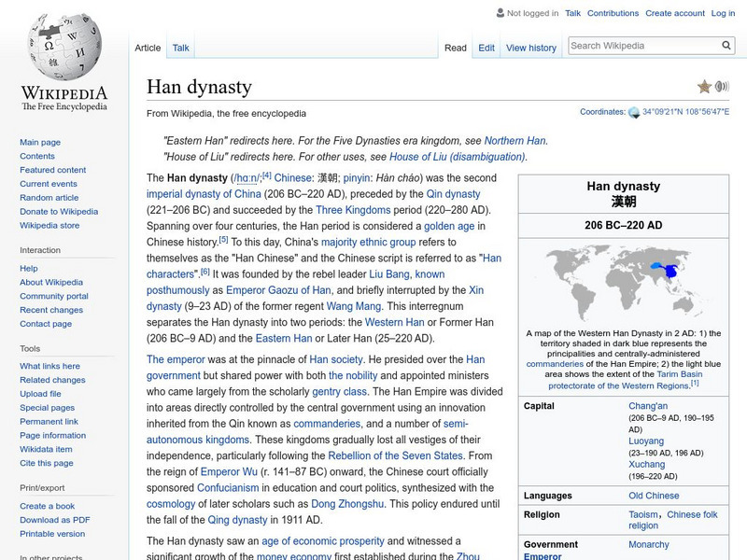Open the Qin dynasty article link
Image resolution: width=747 pixels, height=560 pixels.
(453, 194)
